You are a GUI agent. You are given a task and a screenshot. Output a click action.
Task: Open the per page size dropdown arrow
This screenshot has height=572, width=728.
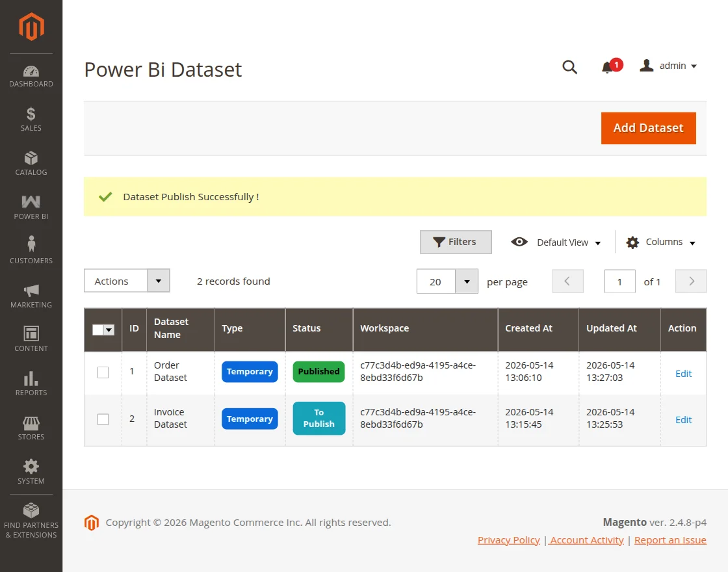[x=467, y=281]
